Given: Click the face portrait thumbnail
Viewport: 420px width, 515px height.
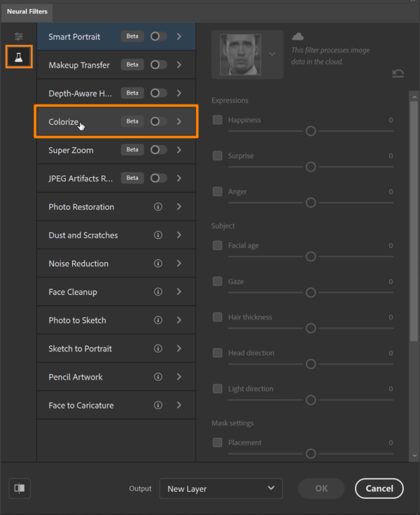Looking at the screenshot, I should pos(240,55).
